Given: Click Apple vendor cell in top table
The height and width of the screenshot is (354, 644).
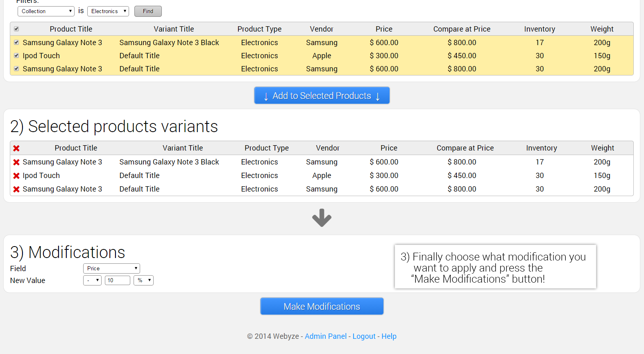Looking at the screenshot, I should [x=322, y=56].
